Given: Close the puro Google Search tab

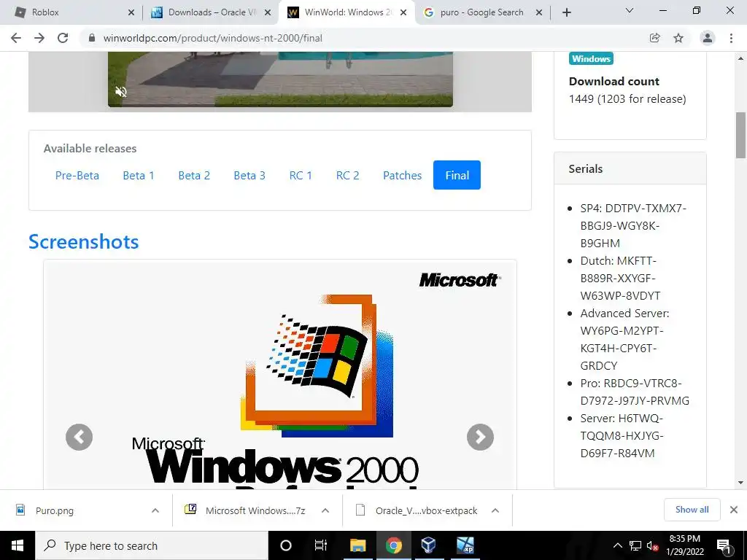Looking at the screenshot, I should click(x=539, y=12).
